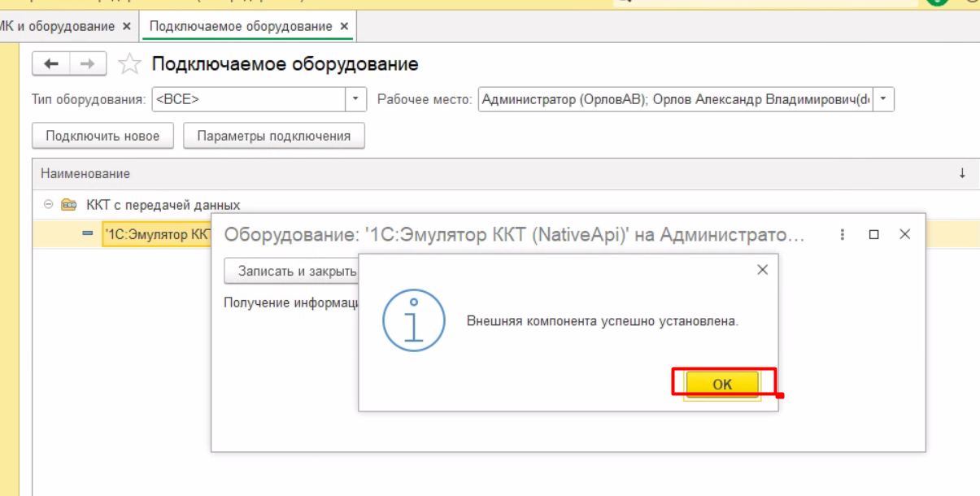Open the 'Тип оборудования' dropdown arrow
The width and height of the screenshot is (980, 496).
[356, 99]
